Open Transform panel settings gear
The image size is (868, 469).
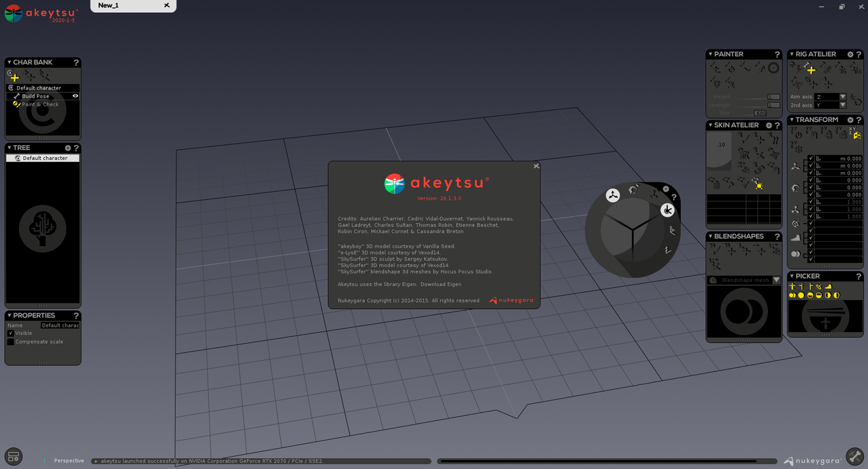(x=850, y=120)
